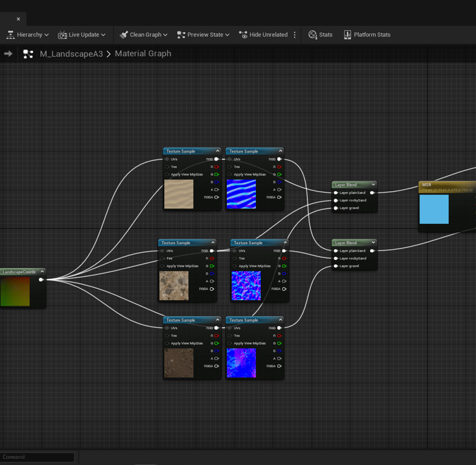Click the material graph icon in the breadcrumb
476x465 pixels.
click(x=28, y=54)
